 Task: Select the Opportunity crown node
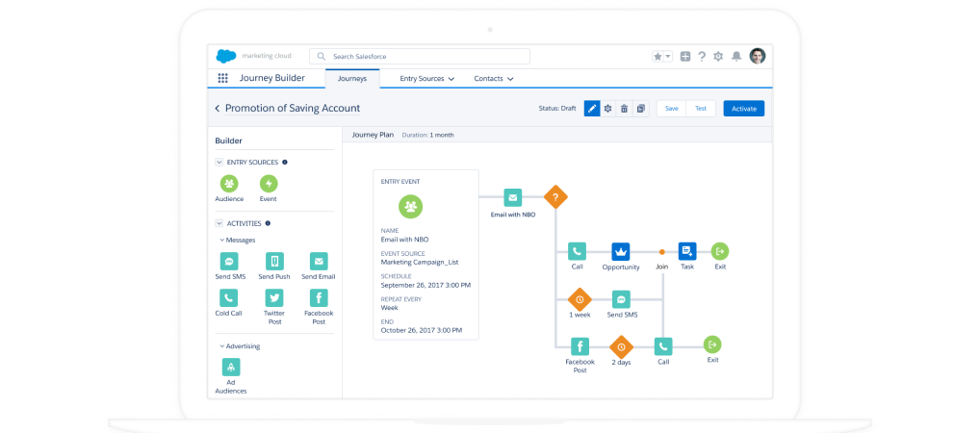click(x=621, y=251)
